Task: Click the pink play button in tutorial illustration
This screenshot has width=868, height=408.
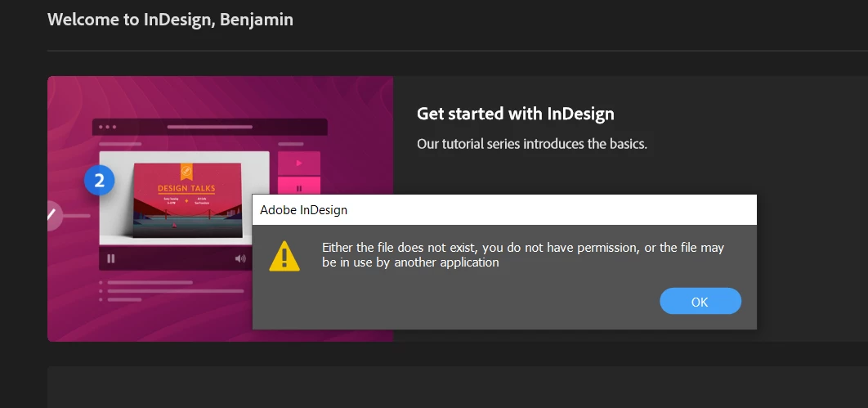Action: click(299, 163)
